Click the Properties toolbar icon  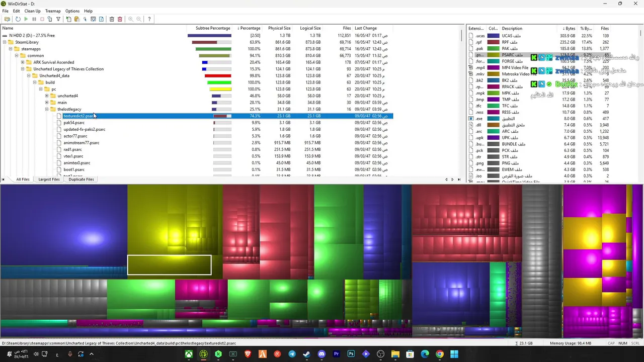point(101,19)
